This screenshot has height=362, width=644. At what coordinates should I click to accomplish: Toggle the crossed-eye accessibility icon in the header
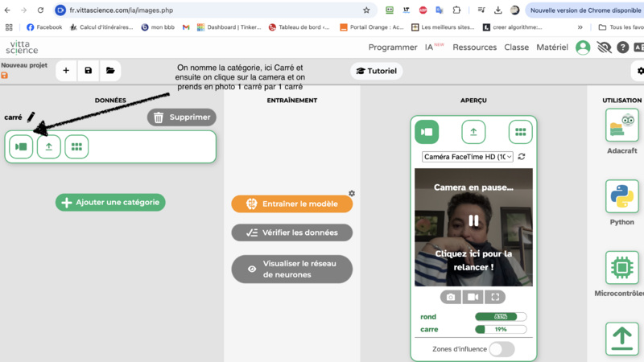tap(605, 47)
